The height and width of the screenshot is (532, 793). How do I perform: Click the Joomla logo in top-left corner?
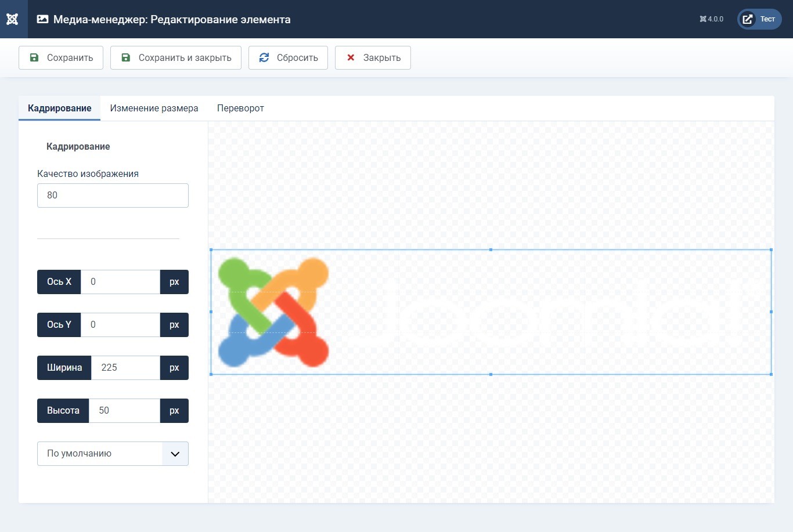tap(13, 19)
